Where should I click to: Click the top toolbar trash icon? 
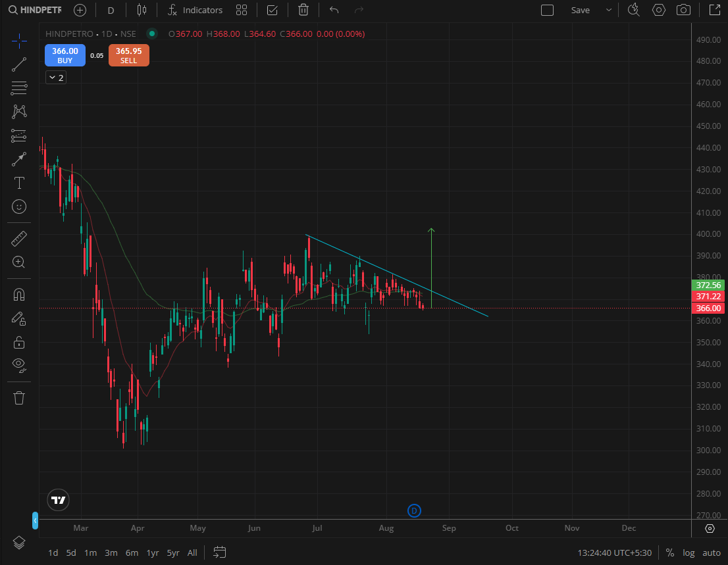point(303,10)
